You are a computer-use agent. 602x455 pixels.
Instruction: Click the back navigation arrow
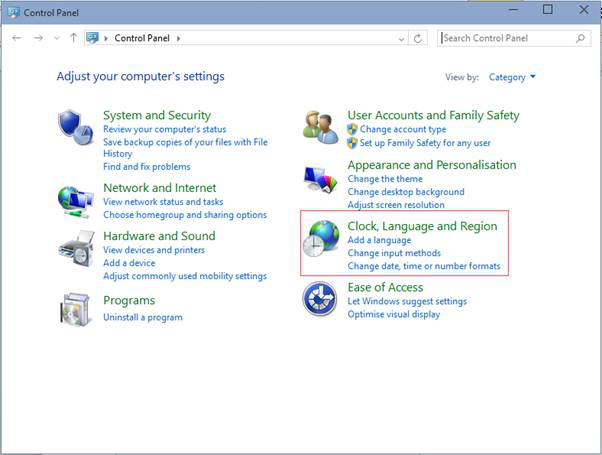(x=17, y=38)
